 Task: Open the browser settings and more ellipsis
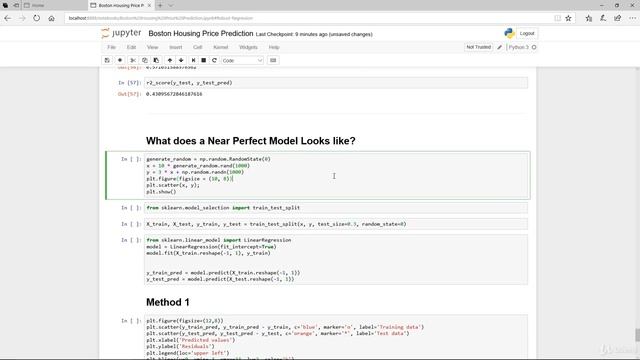[x=632, y=18]
